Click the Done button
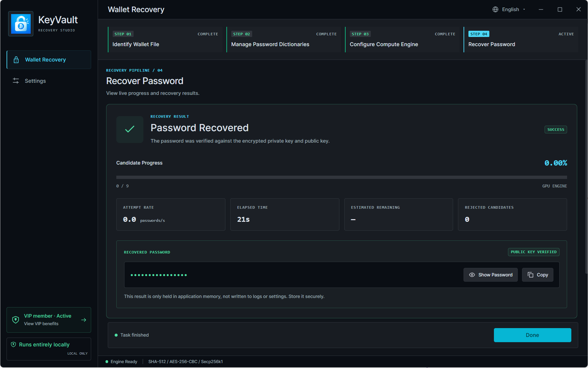Screen dimensions: 588x368 tap(532, 335)
